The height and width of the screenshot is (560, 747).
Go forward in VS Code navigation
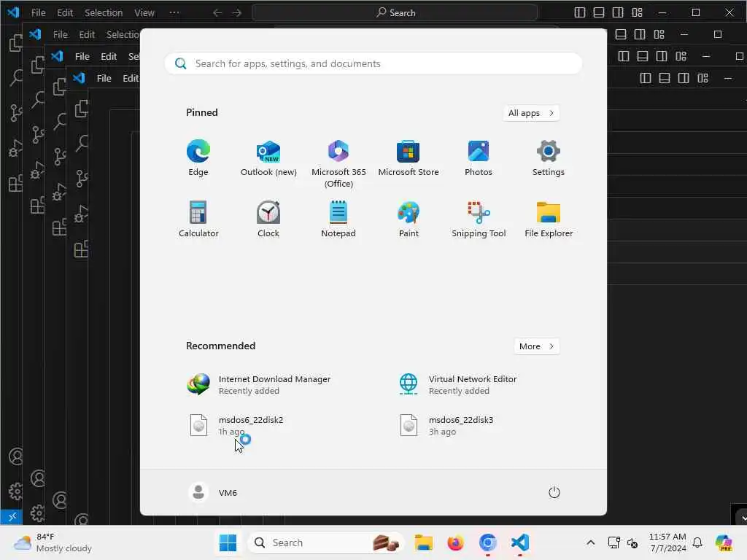(x=237, y=13)
